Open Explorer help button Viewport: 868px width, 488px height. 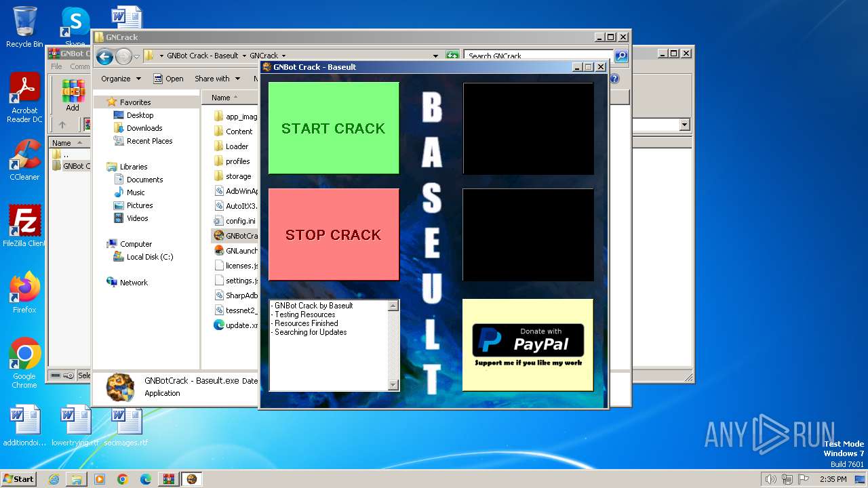click(x=614, y=79)
